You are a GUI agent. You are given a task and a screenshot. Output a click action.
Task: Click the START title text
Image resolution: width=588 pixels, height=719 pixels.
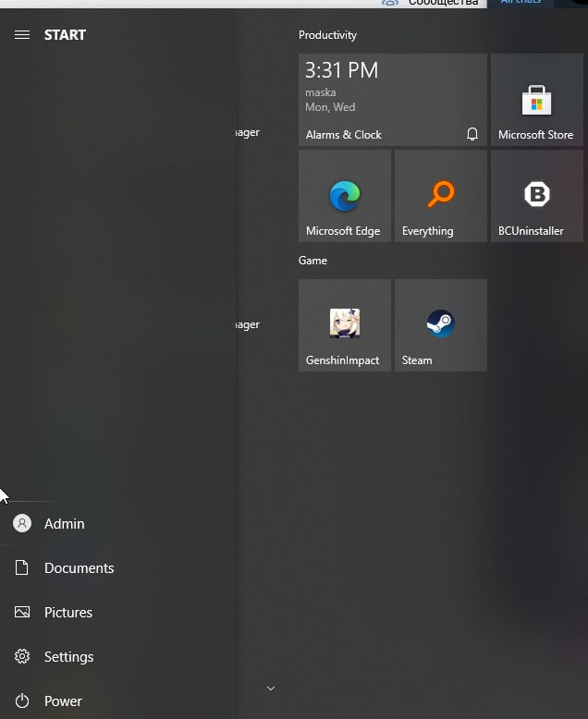click(65, 35)
